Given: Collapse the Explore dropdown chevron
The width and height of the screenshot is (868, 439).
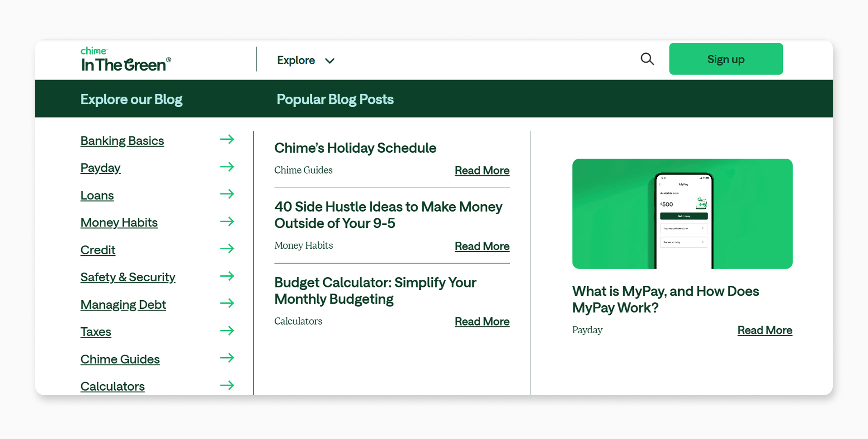Looking at the screenshot, I should coord(330,61).
